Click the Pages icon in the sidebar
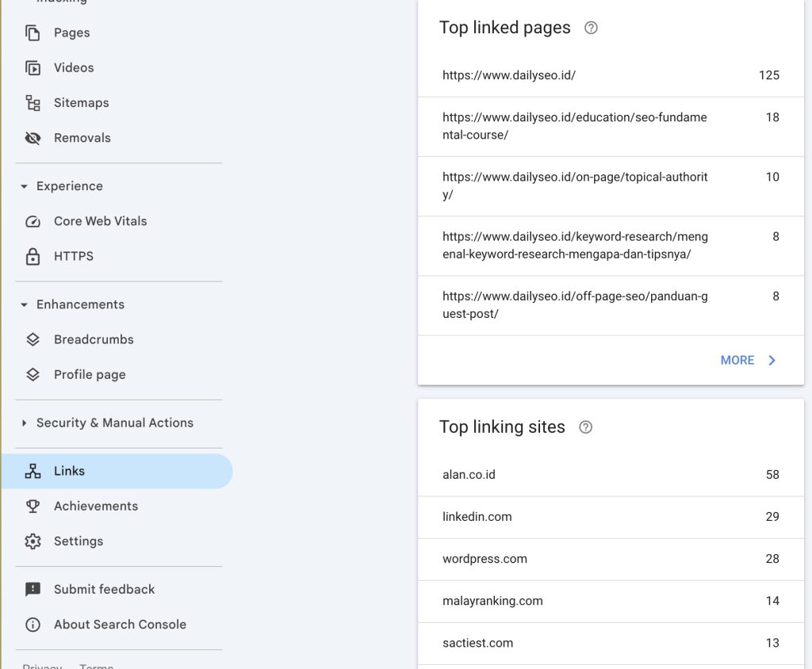The width and height of the screenshot is (812, 669). 33,32
